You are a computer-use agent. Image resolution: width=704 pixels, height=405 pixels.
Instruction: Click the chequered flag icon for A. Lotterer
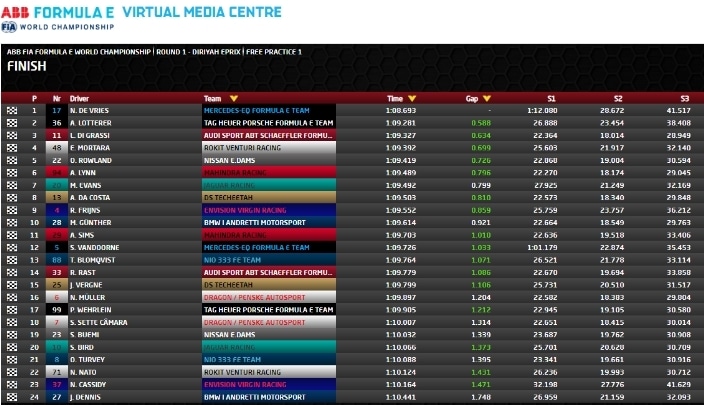[x=12, y=123]
